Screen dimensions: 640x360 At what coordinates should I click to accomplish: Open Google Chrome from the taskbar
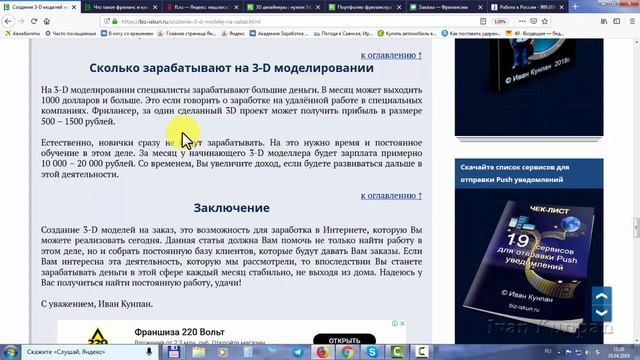pyautogui.click(x=347, y=352)
